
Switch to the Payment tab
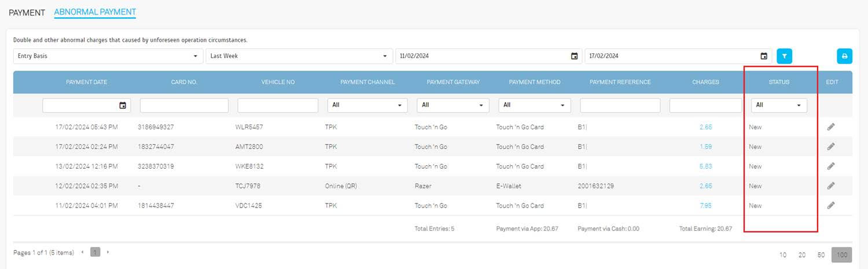[x=27, y=12]
